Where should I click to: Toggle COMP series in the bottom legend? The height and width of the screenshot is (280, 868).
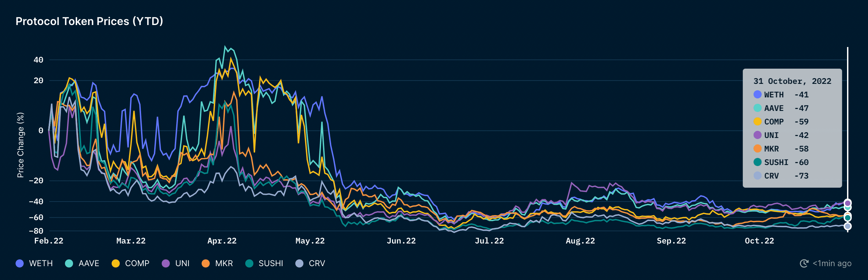click(131, 263)
